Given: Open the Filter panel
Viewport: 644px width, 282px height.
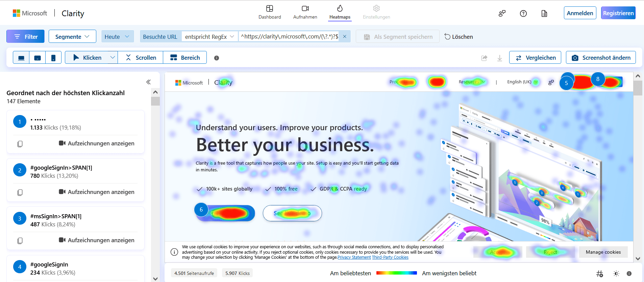Looking at the screenshot, I should (25, 36).
